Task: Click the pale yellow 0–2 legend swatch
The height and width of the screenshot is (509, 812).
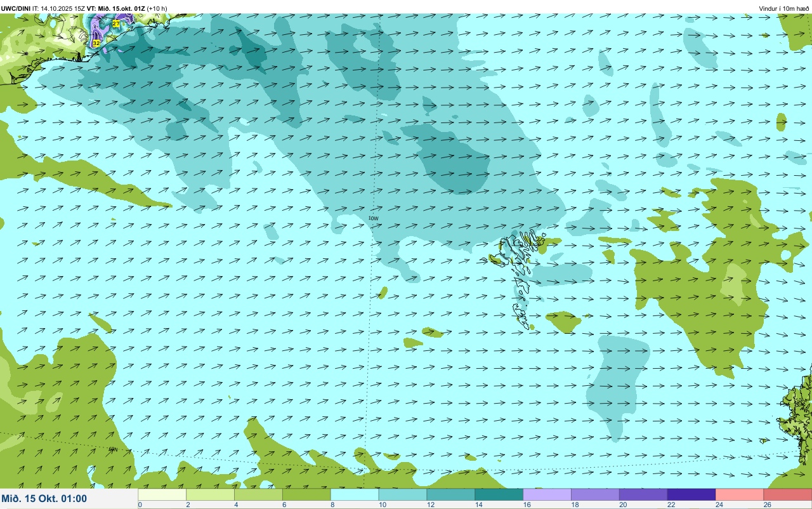Action: coord(162,494)
